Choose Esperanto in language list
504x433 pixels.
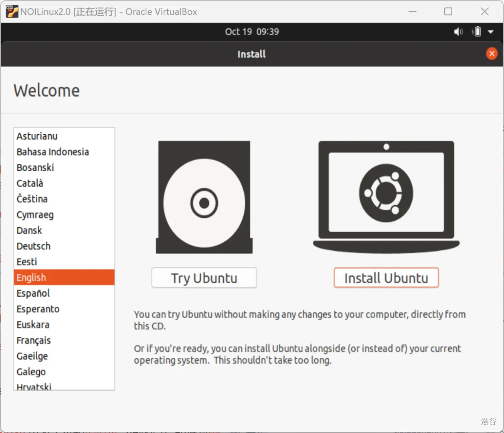pyautogui.click(x=38, y=309)
